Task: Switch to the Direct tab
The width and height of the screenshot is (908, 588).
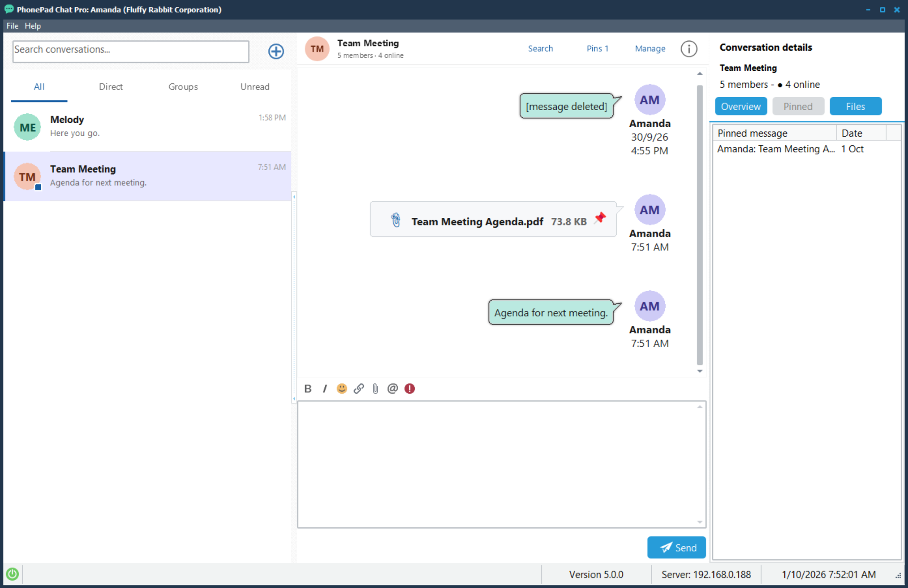Action: (111, 86)
